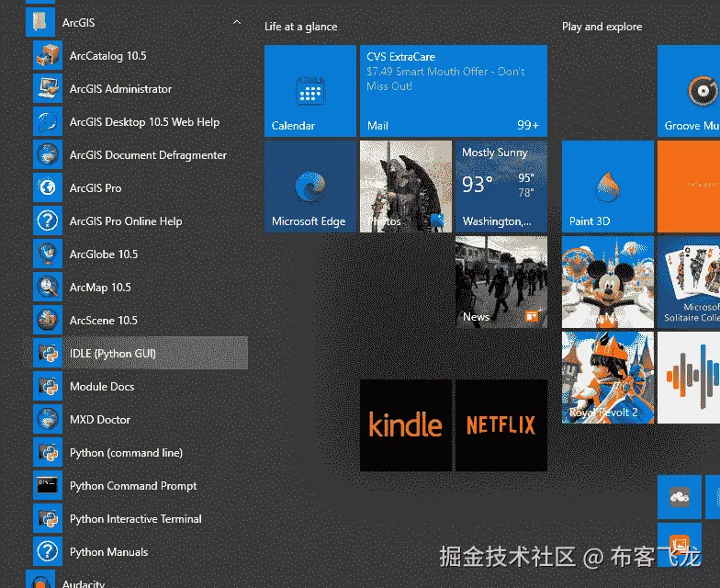
Task: Open the News tile
Action: coord(501,282)
